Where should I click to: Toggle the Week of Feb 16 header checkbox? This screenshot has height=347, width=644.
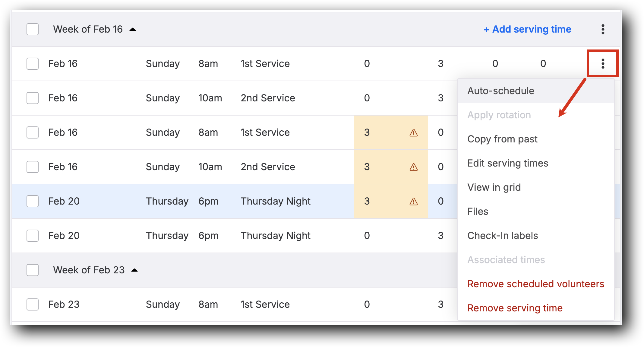[x=33, y=29]
